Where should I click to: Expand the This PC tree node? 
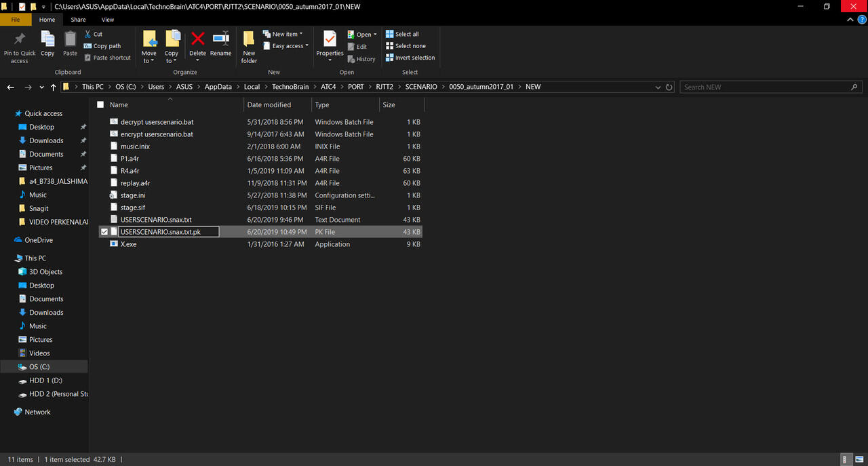pyautogui.click(x=9, y=258)
